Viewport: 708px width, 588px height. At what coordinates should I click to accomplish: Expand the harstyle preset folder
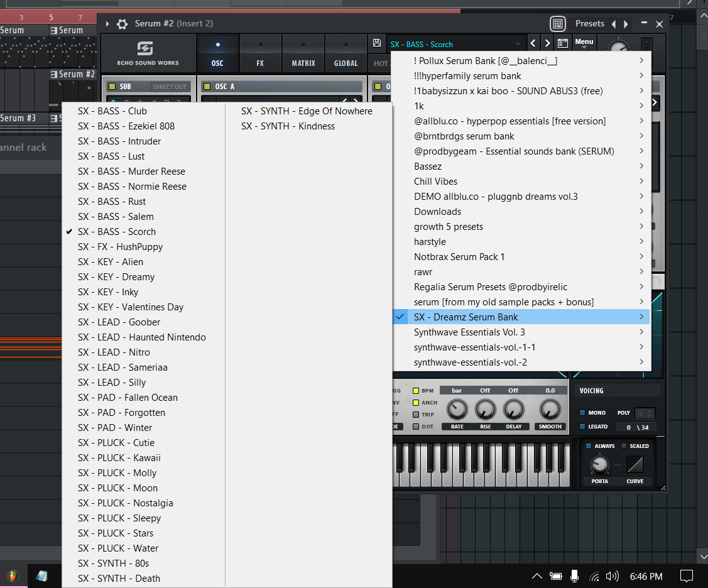point(521,242)
